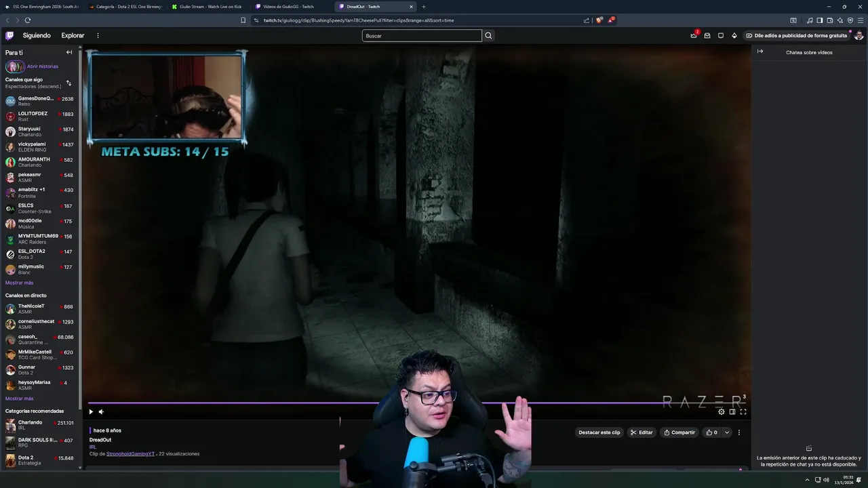The width and height of the screenshot is (868, 488).
Task: Click Editar clip button with scissors
Action: click(x=642, y=432)
